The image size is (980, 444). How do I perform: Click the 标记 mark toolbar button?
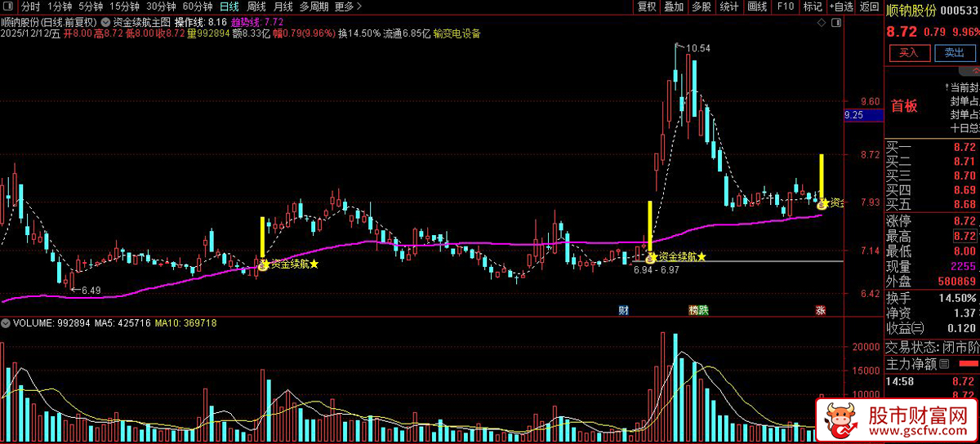pos(813,7)
